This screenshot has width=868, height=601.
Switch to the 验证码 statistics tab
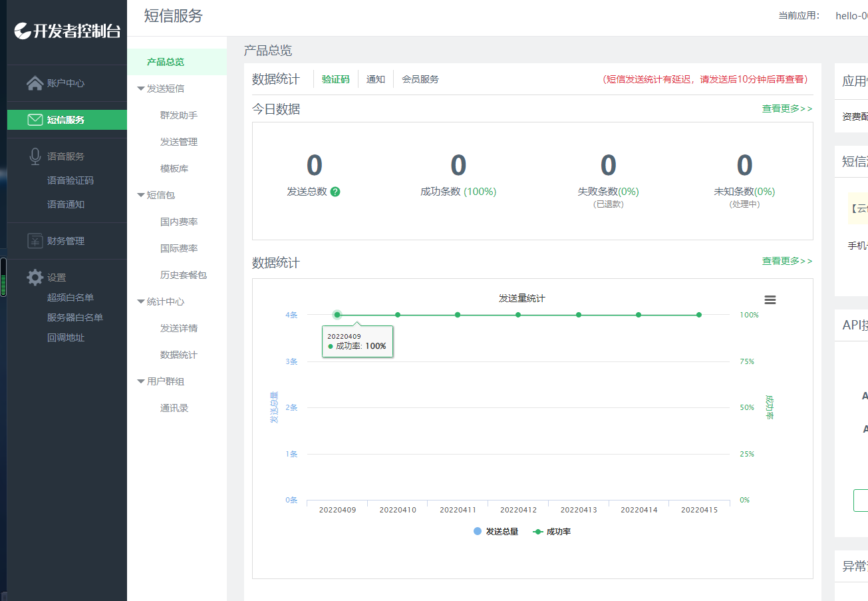point(336,79)
